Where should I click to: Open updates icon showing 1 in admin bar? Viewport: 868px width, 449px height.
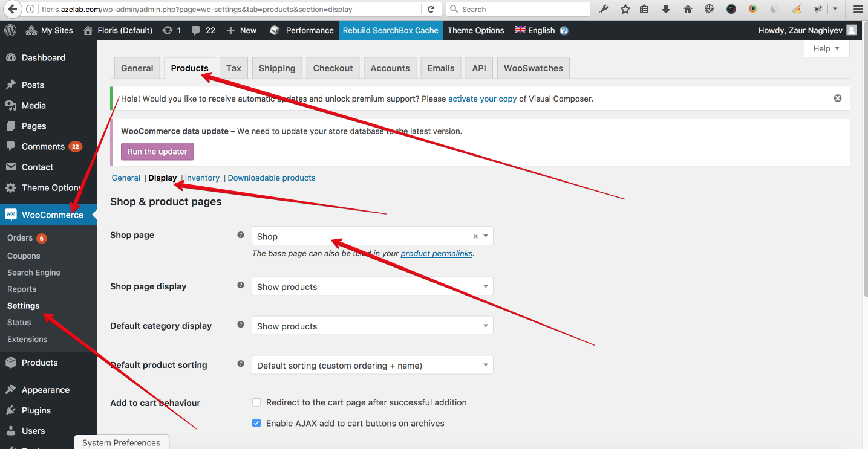[172, 30]
